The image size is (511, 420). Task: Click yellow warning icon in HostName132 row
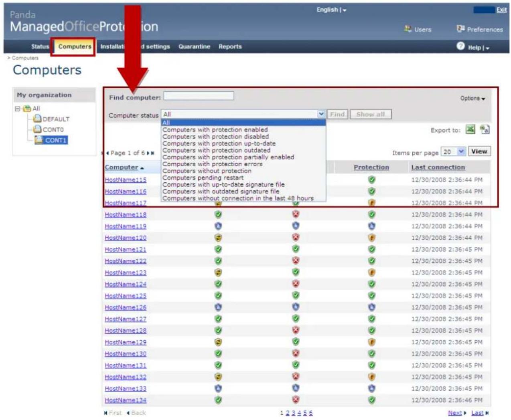218,377
